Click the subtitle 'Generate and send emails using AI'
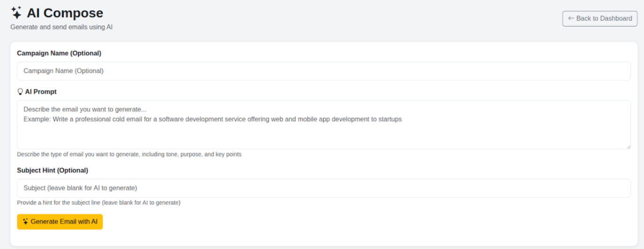Viewport: 644px width, 249px height. 61,27
